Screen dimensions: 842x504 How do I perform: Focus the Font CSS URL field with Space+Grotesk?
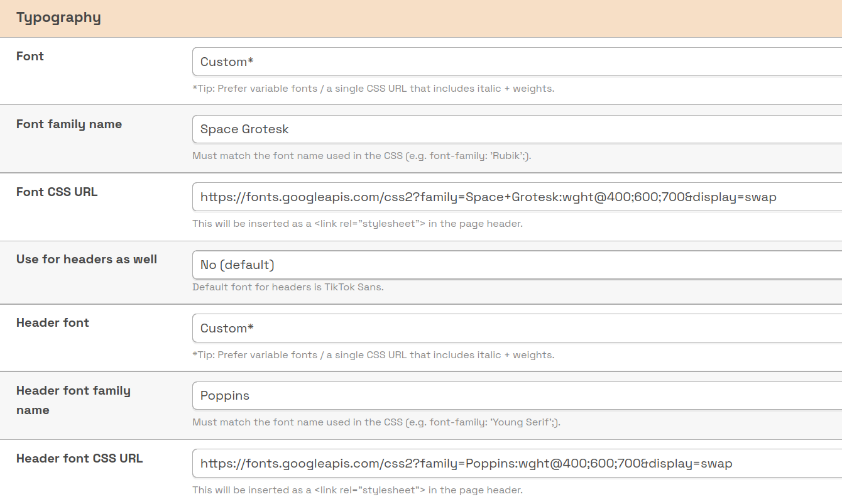pos(515,197)
